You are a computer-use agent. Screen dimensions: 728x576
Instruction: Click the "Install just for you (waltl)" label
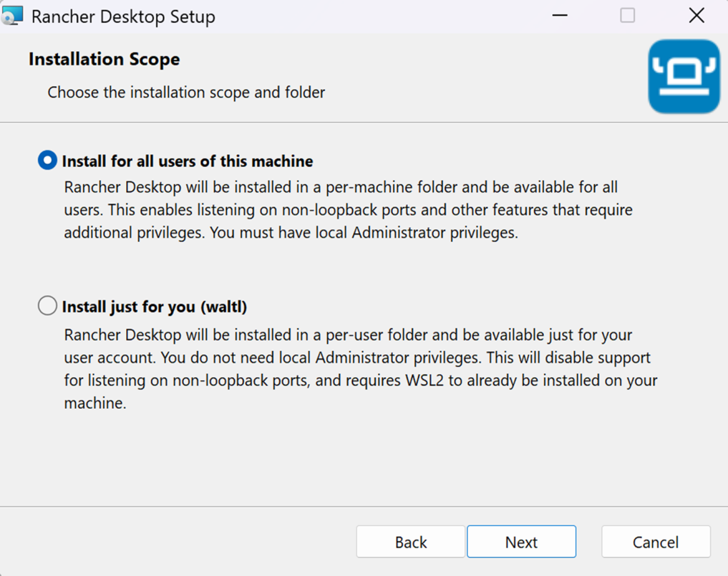point(154,307)
